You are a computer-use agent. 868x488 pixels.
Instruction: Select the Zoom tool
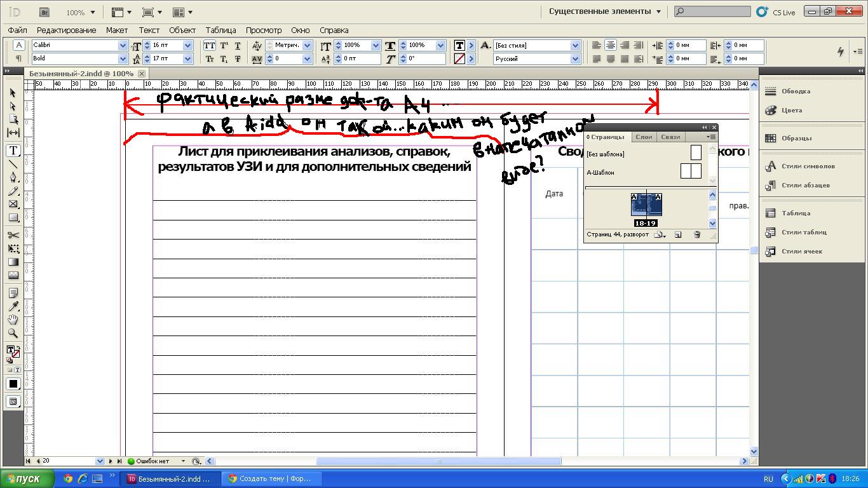point(13,333)
